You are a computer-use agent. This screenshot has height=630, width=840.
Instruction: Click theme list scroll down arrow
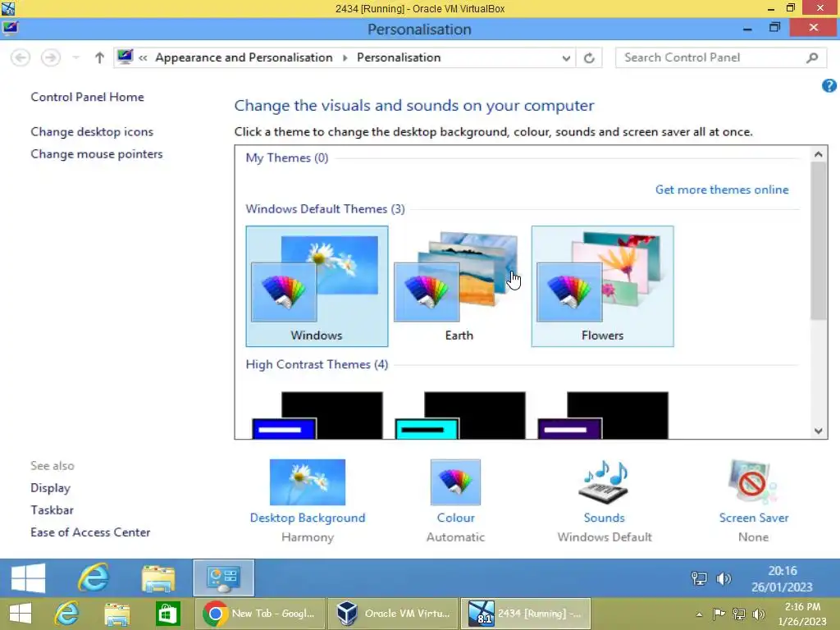tap(818, 431)
